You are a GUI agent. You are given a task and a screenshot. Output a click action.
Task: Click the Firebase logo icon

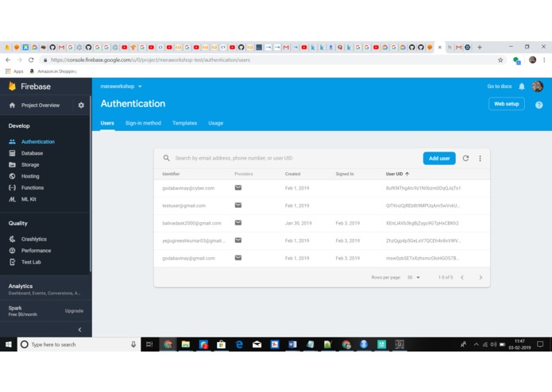click(x=13, y=86)
